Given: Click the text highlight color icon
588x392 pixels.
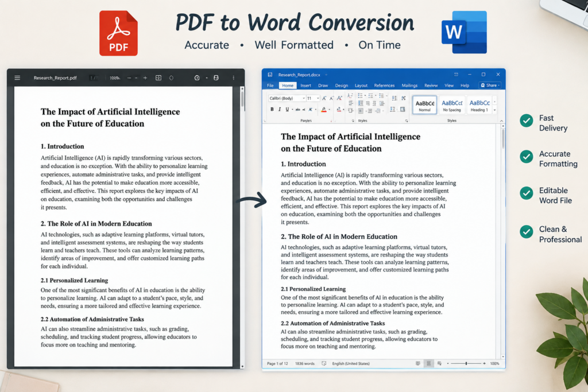Looking at the screenshot, I should point(339,110).
